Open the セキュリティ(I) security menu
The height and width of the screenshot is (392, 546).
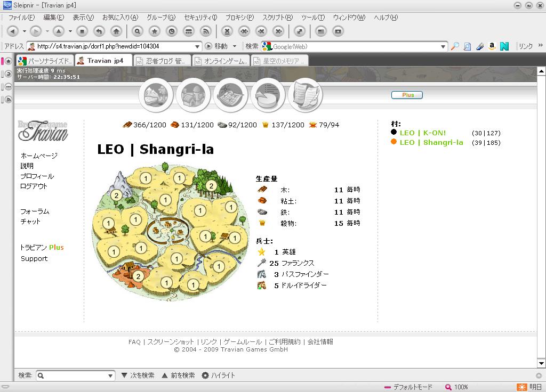click(200, 18)
